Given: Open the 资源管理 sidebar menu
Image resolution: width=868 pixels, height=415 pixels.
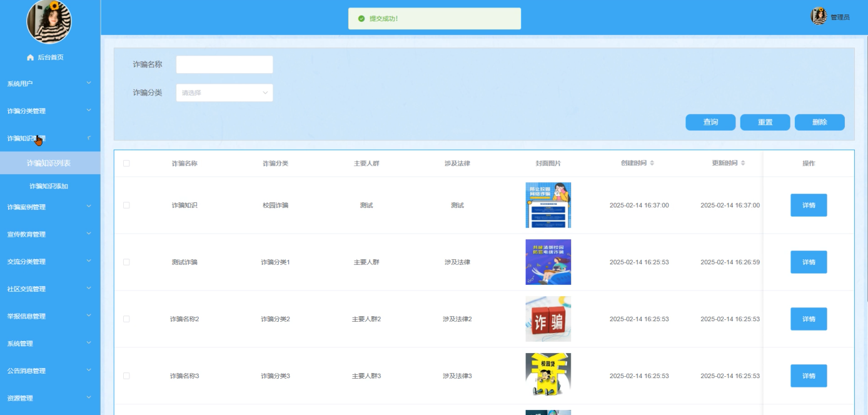Looking at the screenshot, I should pos(50,398).
